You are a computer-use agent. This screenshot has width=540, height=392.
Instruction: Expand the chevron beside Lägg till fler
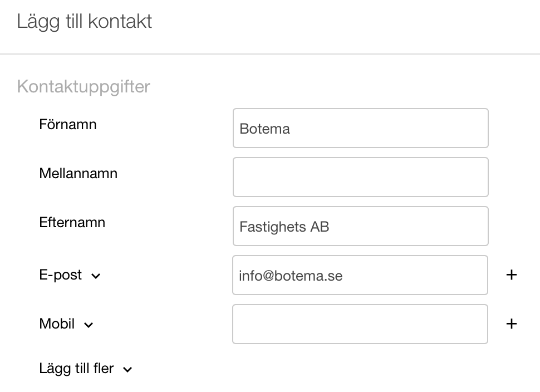[x=127, y=369]
